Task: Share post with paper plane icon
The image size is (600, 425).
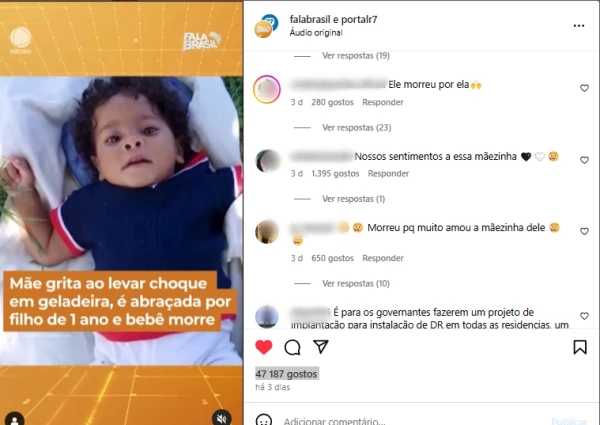Action: pyautogui.click(x=321, y=347)
